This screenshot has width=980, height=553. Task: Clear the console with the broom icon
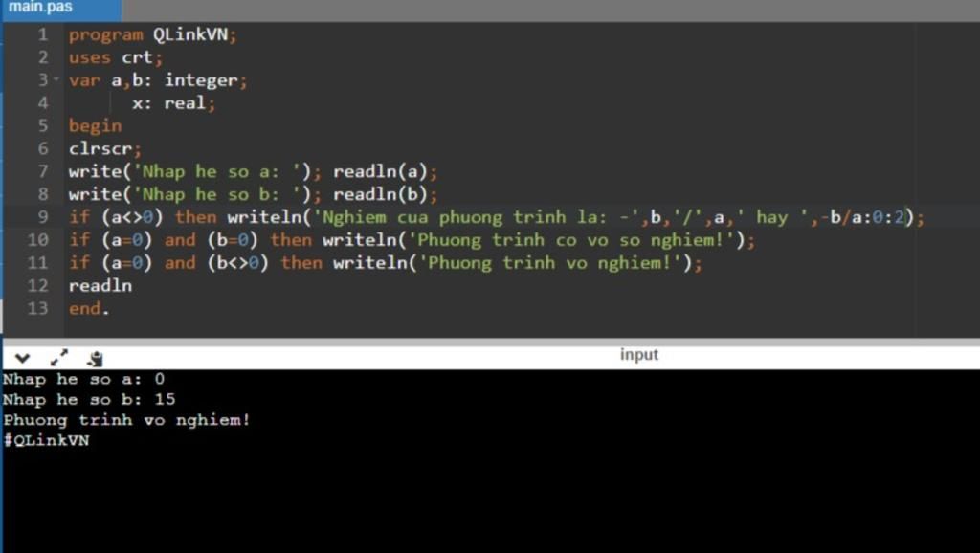[95, 358]
